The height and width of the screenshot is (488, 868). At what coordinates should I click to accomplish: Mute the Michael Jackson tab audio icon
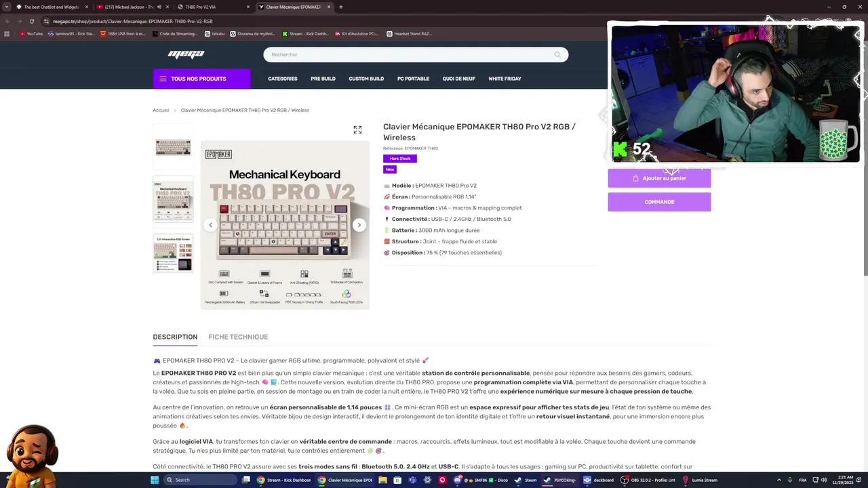coord(159,7)
